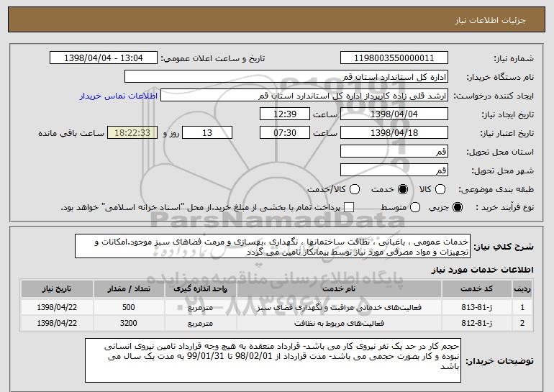Choose the جزیی purchase type radio
The height and width of the screenshot is (392, 554).
point(457,207)
